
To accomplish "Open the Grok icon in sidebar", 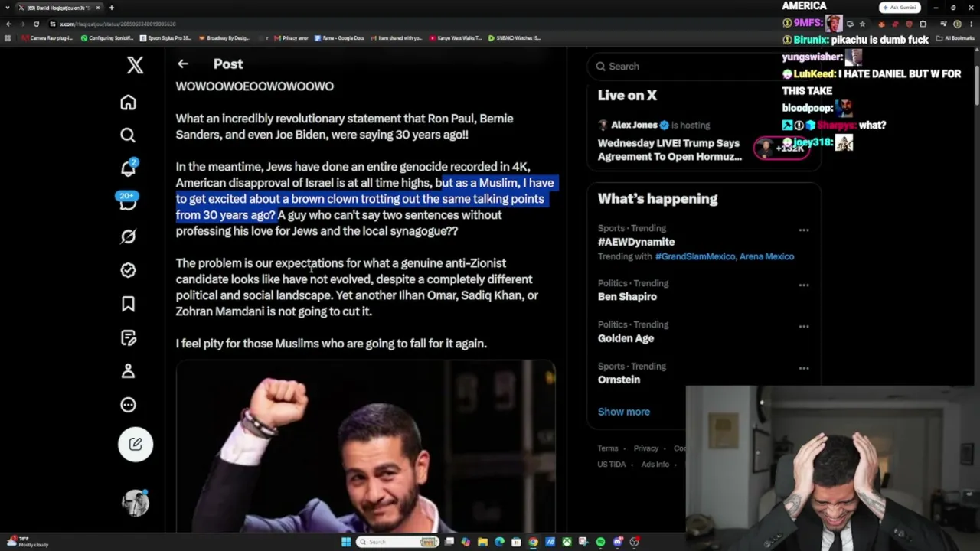I will pos(128,236).
